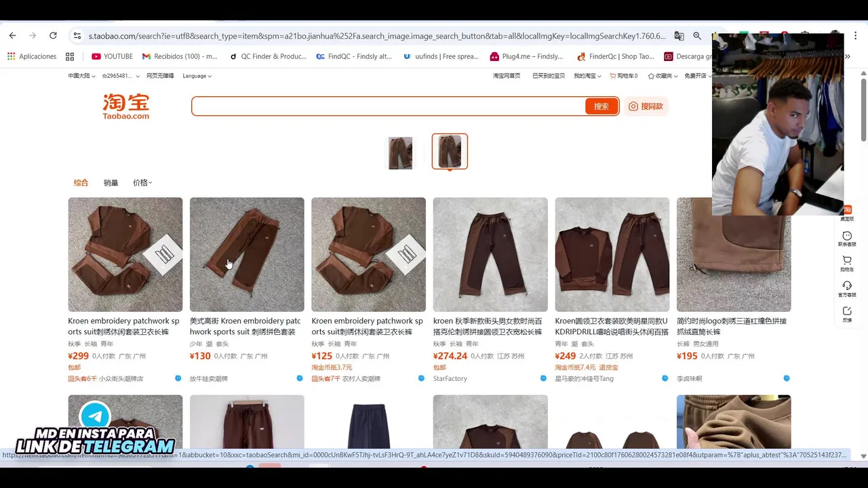The height and width of the screenshot is (488, 868).
Task: Click the Taobao.com logo
Action: (126, 106)
